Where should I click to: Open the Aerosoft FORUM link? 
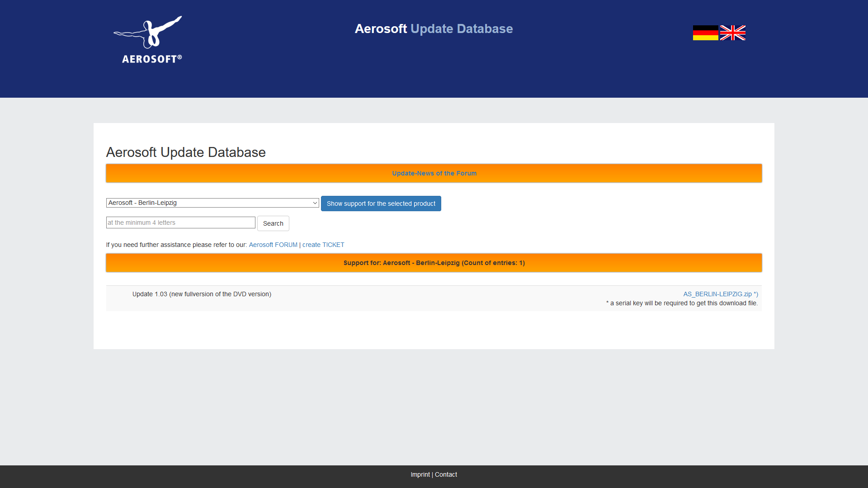tap(273, 245)
